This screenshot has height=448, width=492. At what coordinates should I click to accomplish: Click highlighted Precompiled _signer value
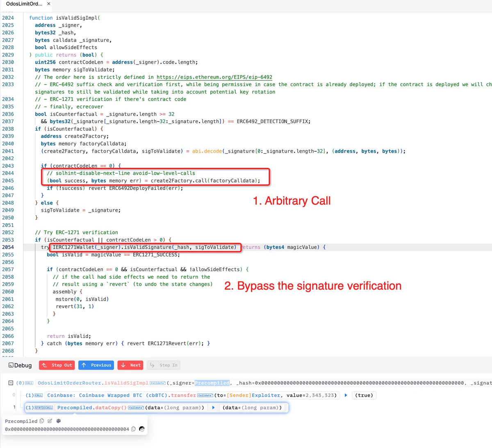[x=212, y=383]
